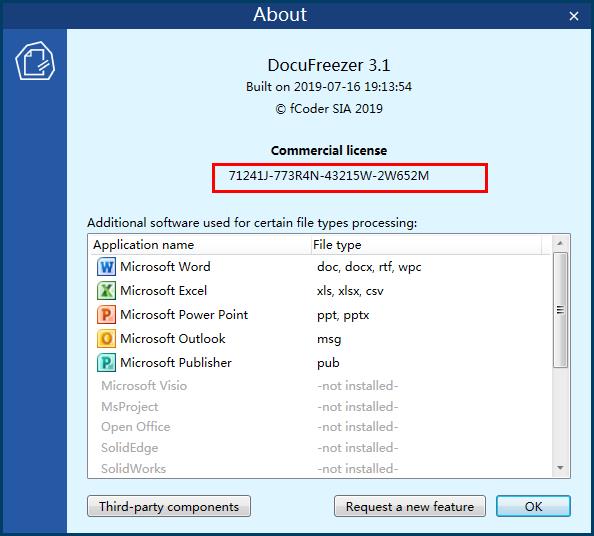Image resolution: width=594 pixels, height=536 pixels.
Task: Select the MsProject list row
Action: (320, 407)
